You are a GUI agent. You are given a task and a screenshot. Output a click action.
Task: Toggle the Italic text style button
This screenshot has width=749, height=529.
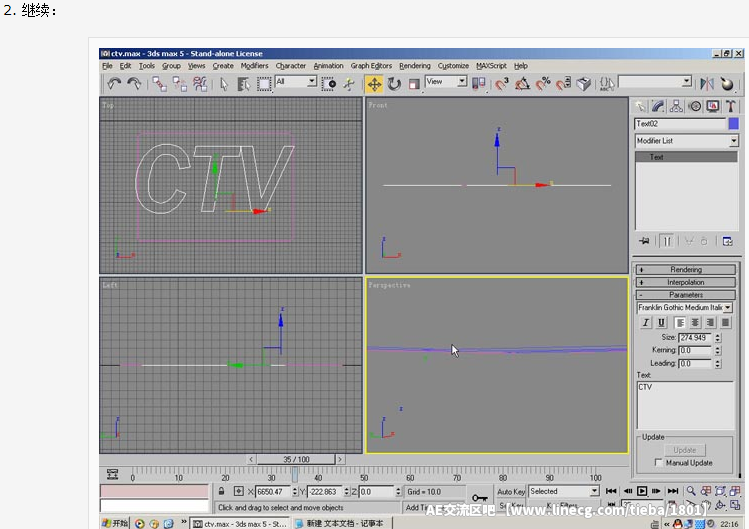point(646,323)
